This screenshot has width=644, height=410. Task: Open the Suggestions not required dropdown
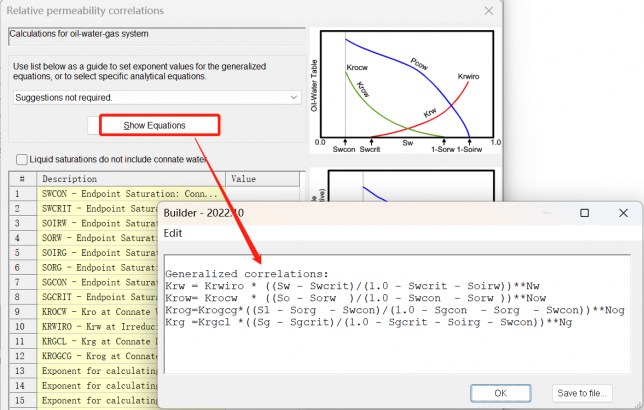(157, 97)
